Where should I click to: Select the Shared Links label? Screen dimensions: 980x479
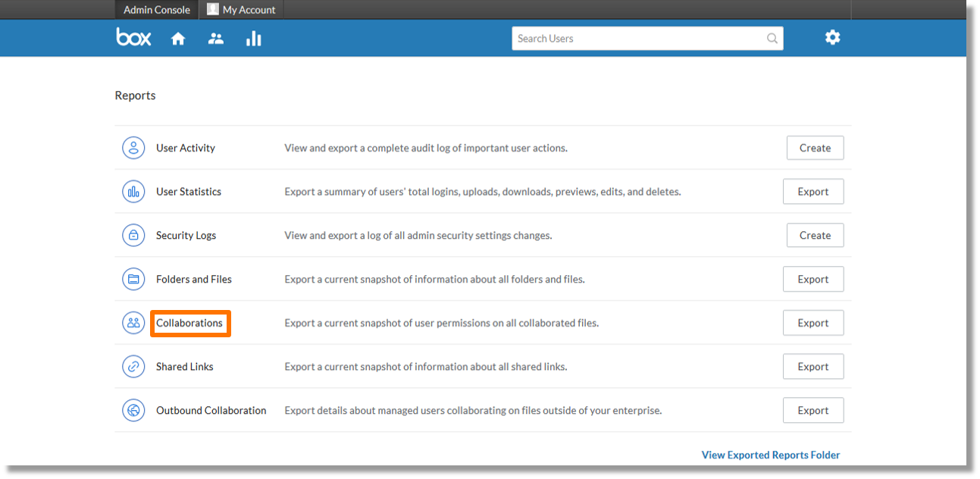185,367
